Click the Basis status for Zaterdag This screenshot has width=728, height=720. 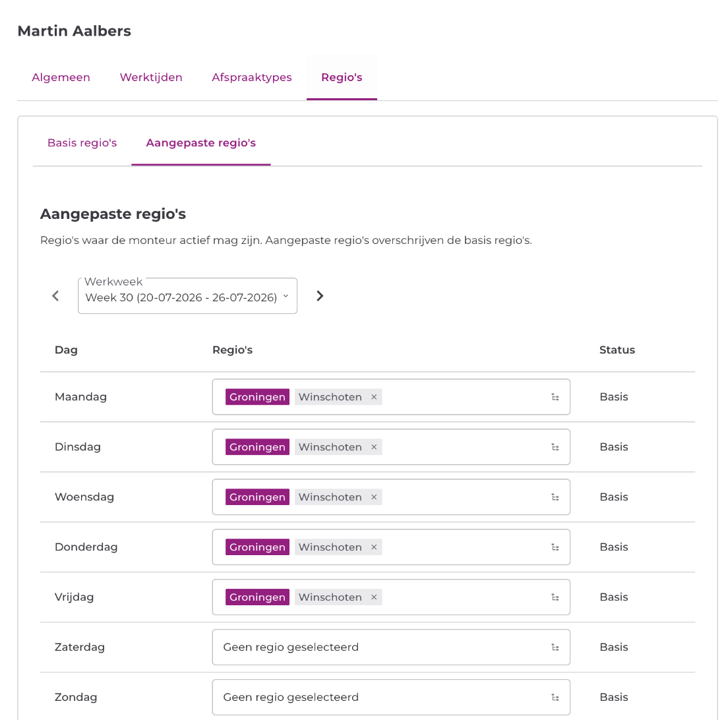614,647
